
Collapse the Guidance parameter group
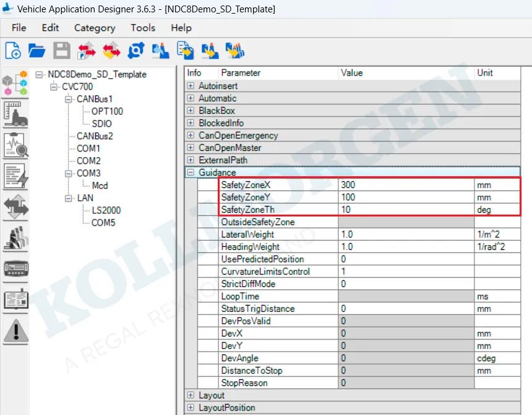(191, 173)
